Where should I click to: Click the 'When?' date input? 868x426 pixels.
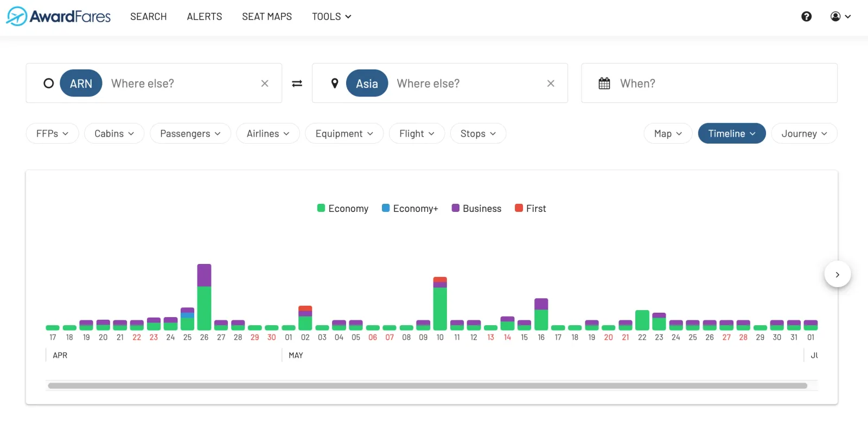709,83
